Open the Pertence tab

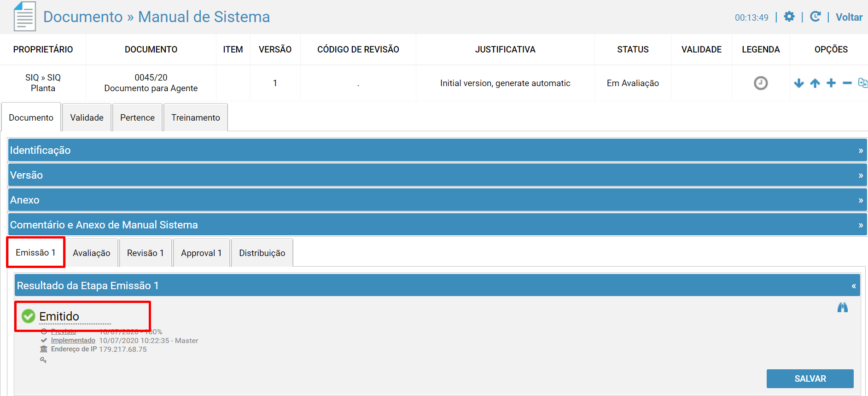(137, 117)
